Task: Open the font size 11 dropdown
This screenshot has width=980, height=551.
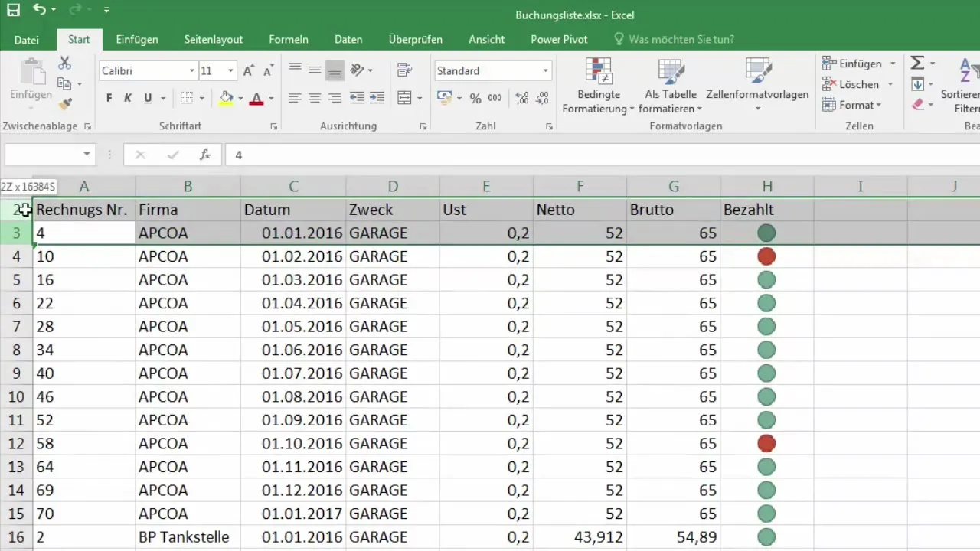Action: point(230,70)
